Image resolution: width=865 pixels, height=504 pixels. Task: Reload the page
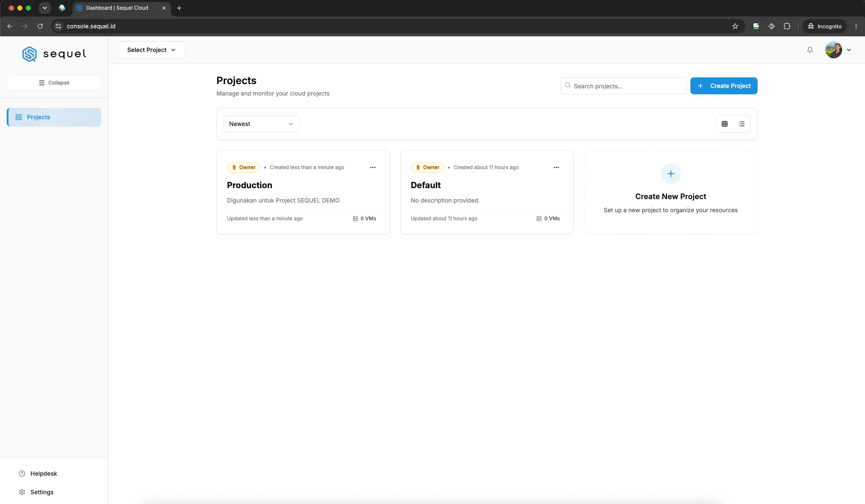[40, 26]
